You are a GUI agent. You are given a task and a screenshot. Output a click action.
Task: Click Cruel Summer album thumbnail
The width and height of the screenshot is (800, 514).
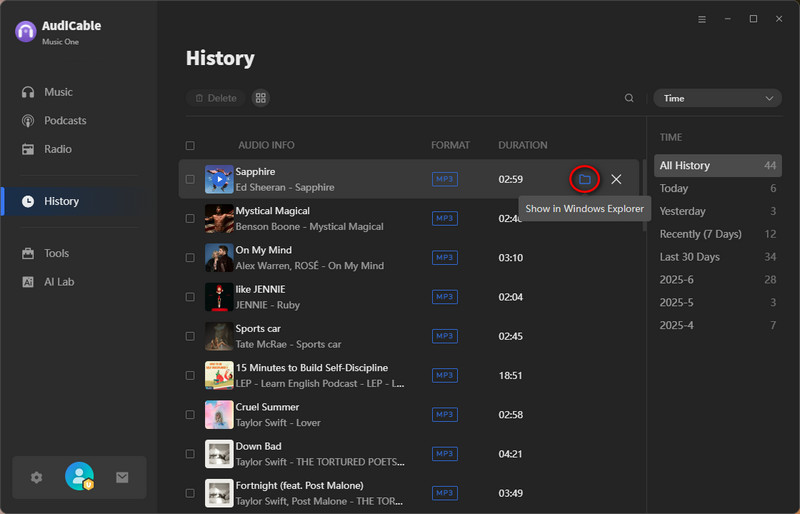pos(219,414)
